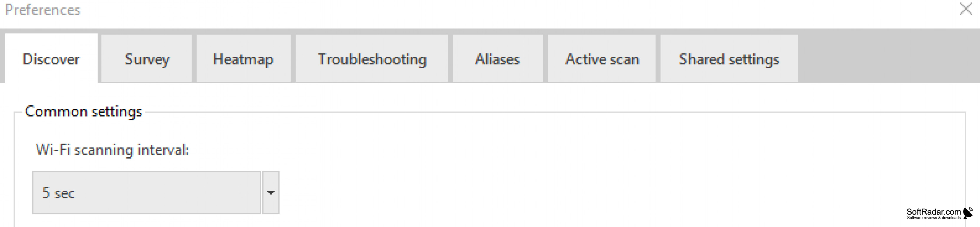This screenshot has width=980, height=227.
Task: Select the Discover tab
Action: (51, 59)
